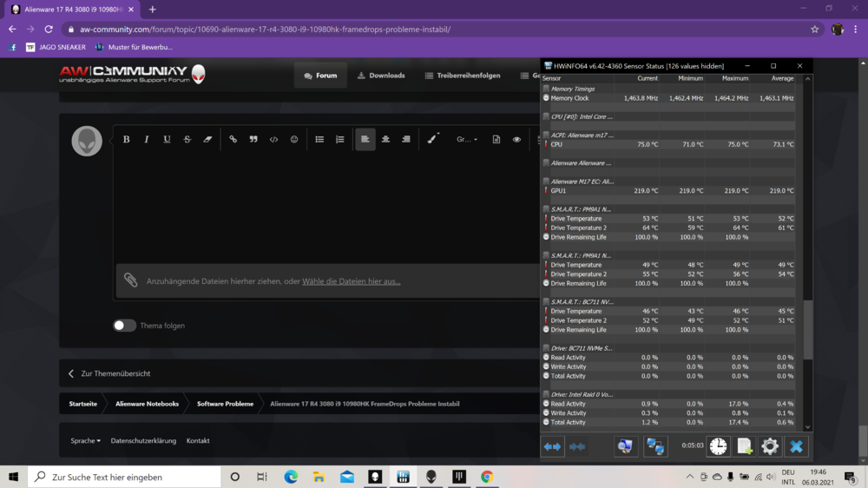Open the Sprache language dropdown

click(85, 441)
